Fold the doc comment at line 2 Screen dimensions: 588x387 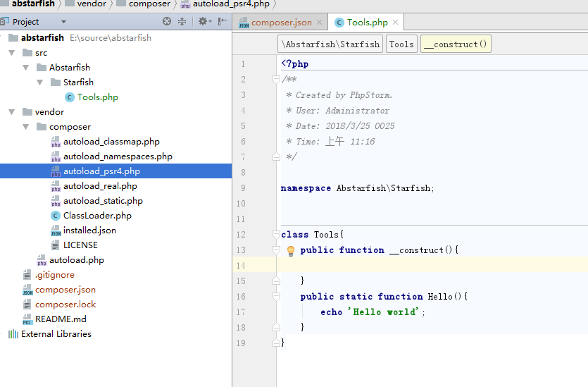tap(276, 79)
